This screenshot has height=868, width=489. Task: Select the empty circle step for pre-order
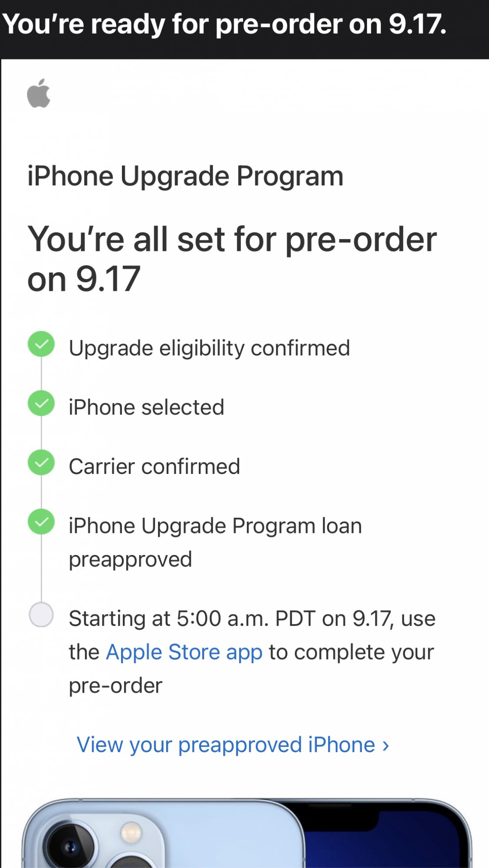[41, 615]
